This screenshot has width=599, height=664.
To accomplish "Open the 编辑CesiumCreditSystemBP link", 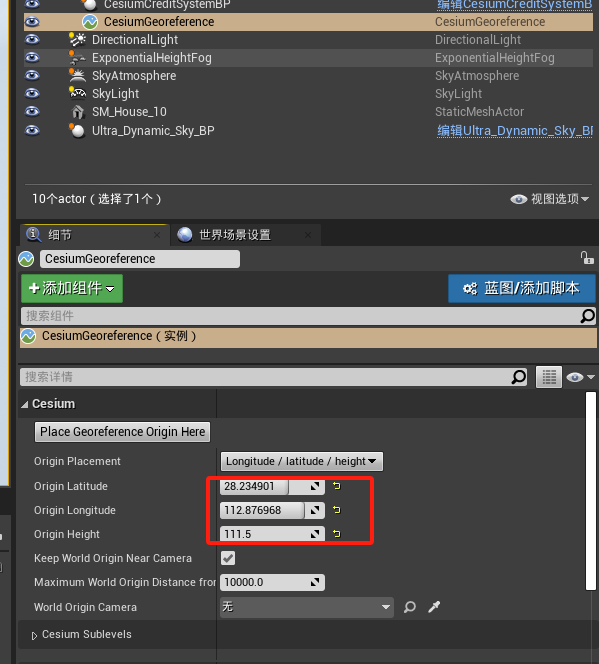I will (515, 5).
